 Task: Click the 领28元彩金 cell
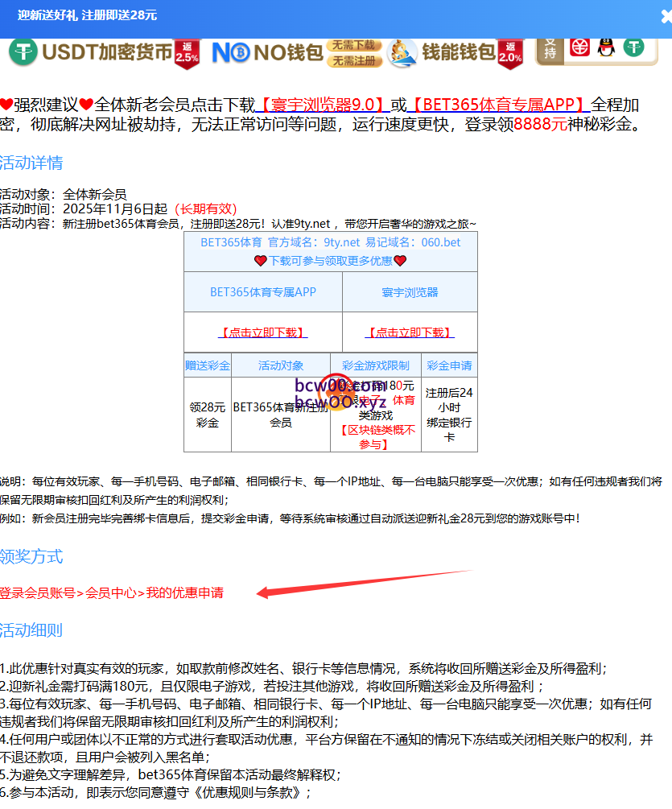point(208,415)
